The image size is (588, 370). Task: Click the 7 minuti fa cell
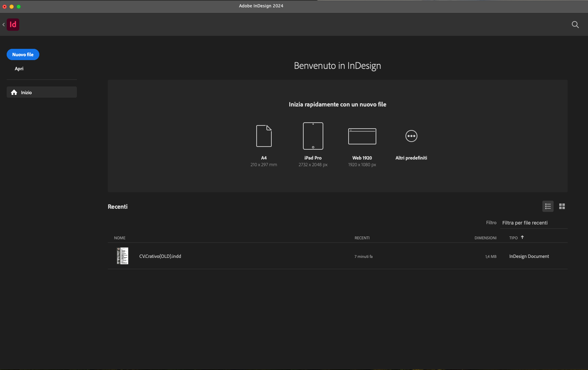click(x=364, y=257)
